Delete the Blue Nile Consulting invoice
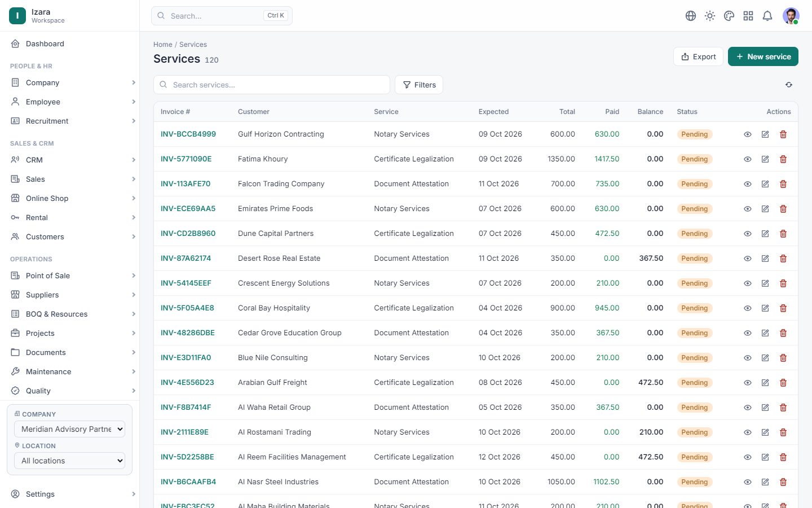Viewport: 812px width, 508px height. [783, 358]
